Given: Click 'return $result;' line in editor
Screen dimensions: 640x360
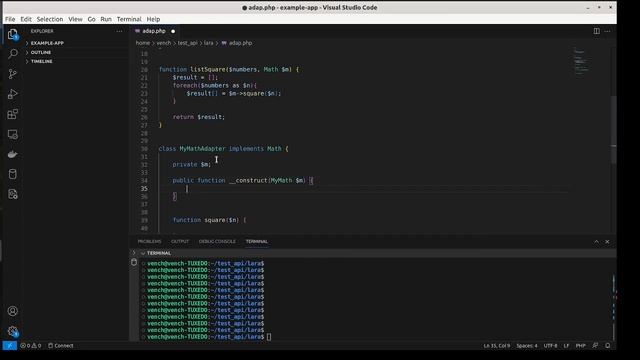Looking at the screenshot, I should pyautogui.click(x=199, y=117).
